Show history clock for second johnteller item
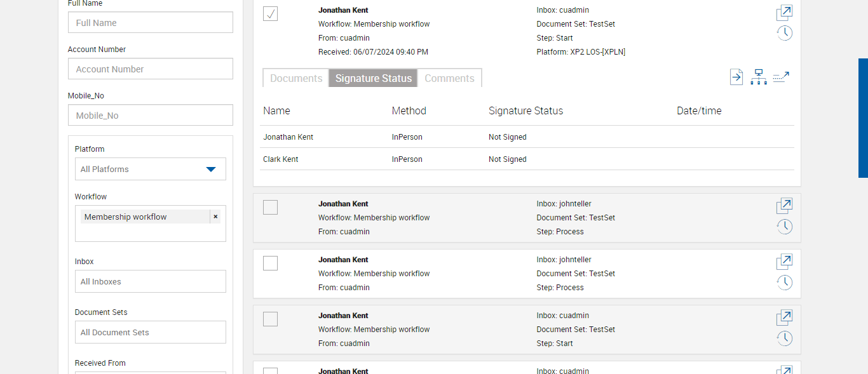The height and width of the screenshot is (374, 868). coord(785,283)
